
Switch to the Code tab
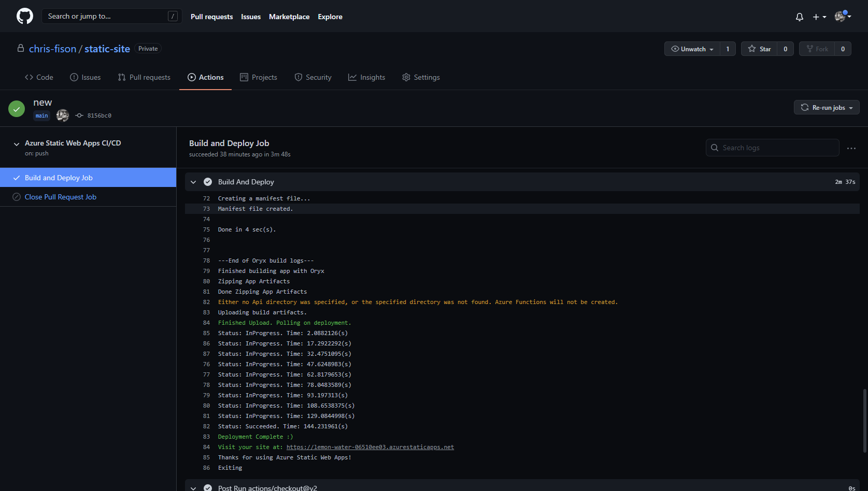pos(39,77)
